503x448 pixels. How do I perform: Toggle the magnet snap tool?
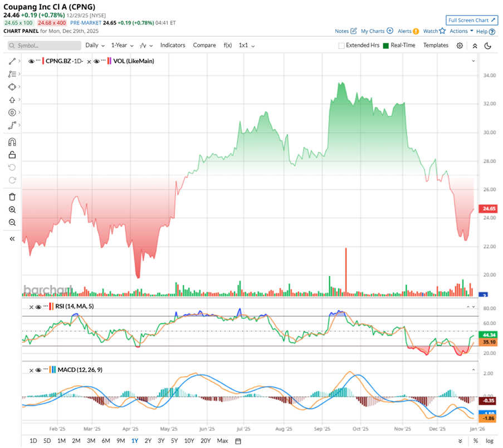coord(12,142)
